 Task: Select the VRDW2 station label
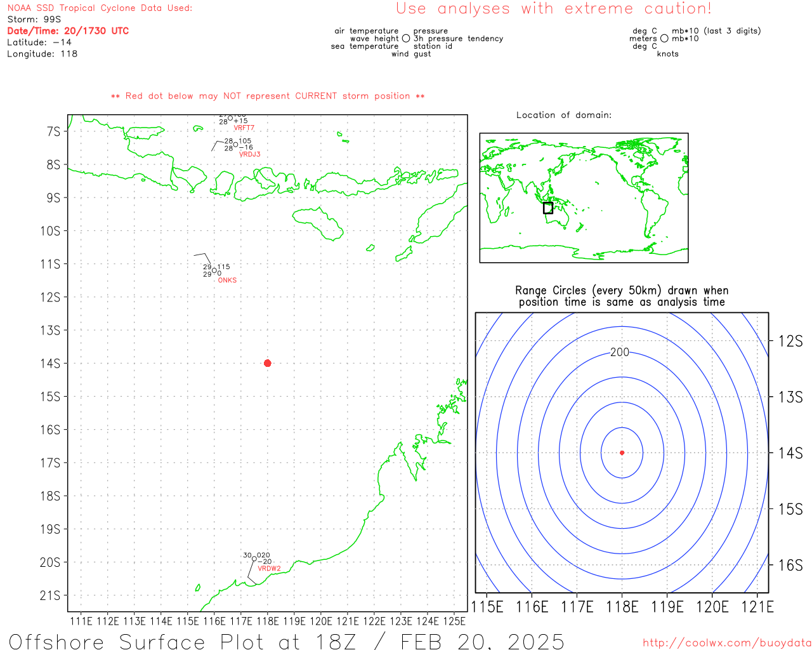coord(269,569)
